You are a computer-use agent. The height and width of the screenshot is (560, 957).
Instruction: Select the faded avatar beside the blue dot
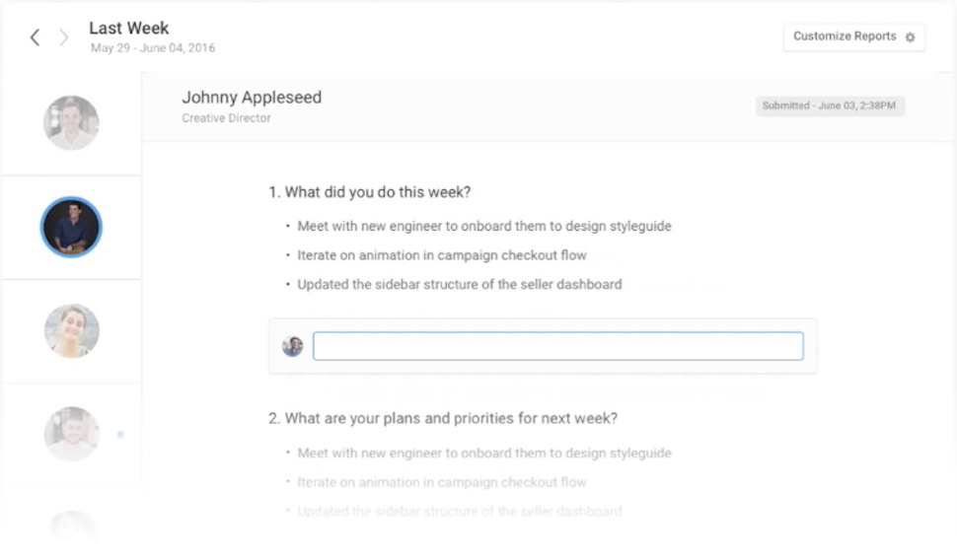[x=71, y=433]
